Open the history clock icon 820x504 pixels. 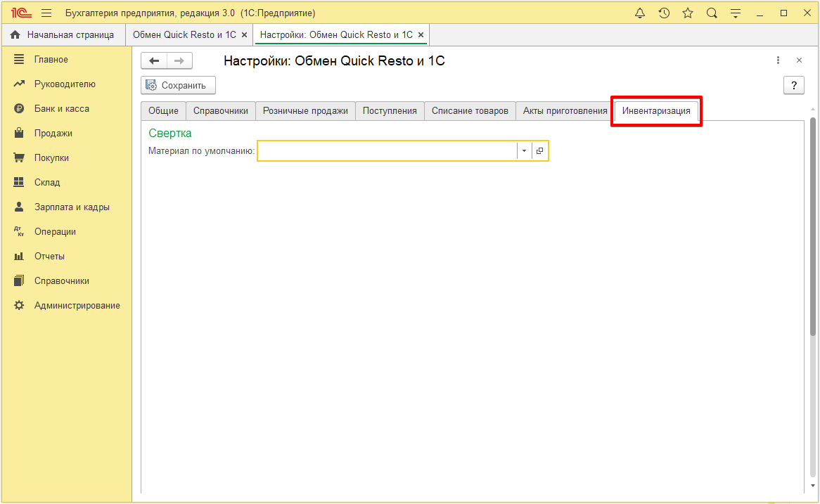click(x=664, y=13)
